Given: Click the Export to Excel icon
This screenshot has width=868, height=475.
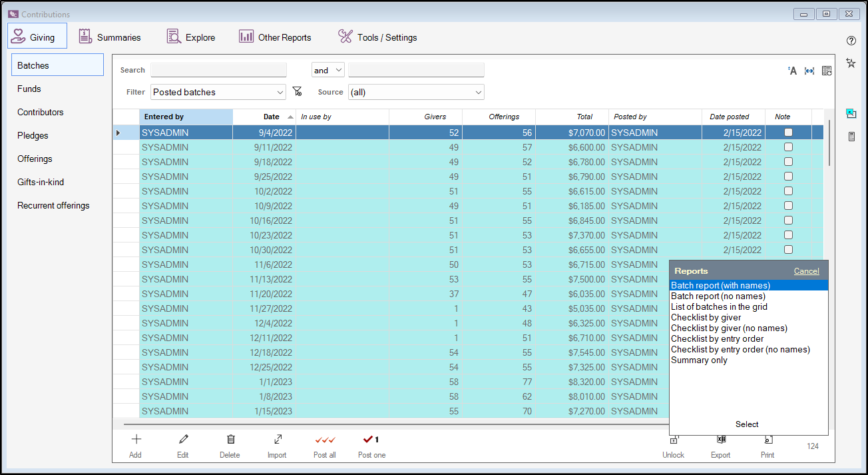Looking at the screenshot, I should tap(721, 440).
